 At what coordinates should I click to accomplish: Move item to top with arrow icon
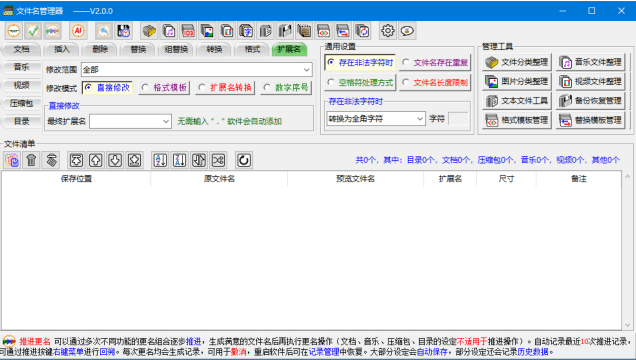(76, 160)
